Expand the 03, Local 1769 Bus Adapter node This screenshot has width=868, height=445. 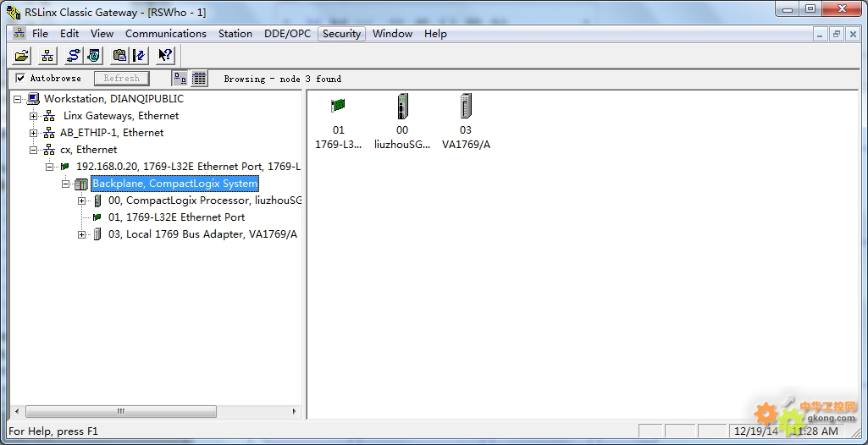pyautogui.click(x=82, y=234)
